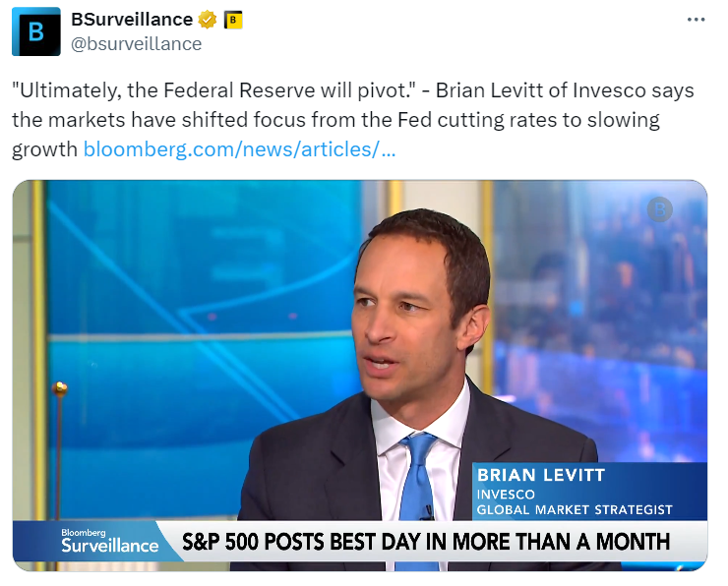The height and width of the screenshot is (586, 728).
Task: Go to the @bsurveillance handle
Action: (x=136, y=43)
